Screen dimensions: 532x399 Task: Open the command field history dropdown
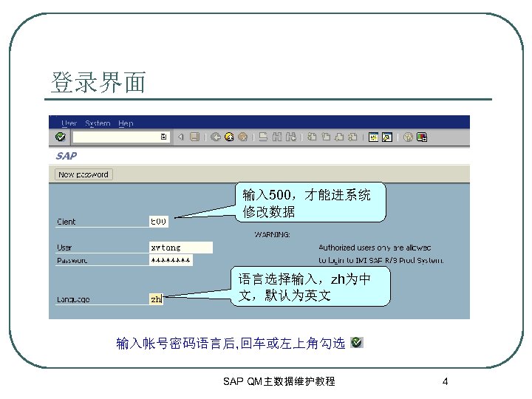point(163,137)
